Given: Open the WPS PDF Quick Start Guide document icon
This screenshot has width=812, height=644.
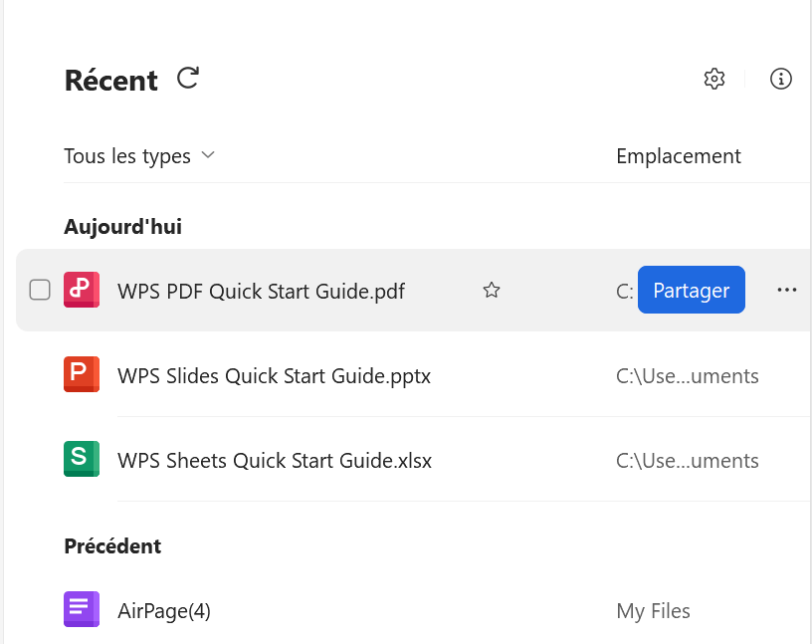Looking at the screenshot, I should click(81, 290).
